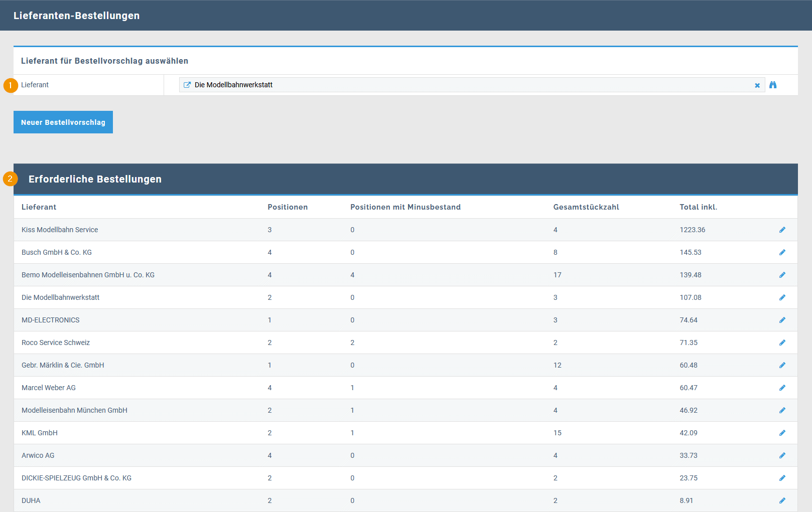Edit the Bemo Modelleisenbahnen GmbH u. Co. KG row
Viewport: 812px width, 512px height.
click(x=782, y=275)
